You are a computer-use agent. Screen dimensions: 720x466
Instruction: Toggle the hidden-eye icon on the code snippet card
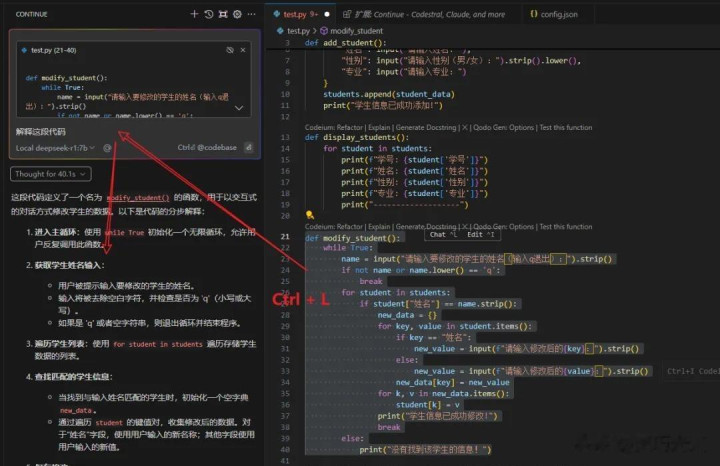[x=230, y=50]
